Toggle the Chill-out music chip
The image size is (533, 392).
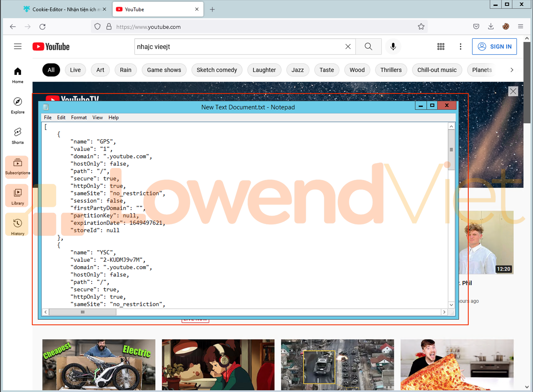point(437,70)
